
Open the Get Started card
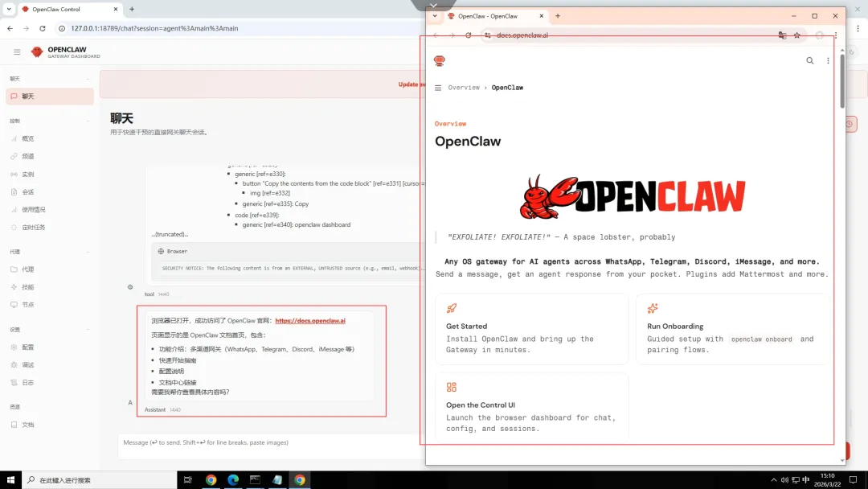pyautogui.click(x=531, y=329)
